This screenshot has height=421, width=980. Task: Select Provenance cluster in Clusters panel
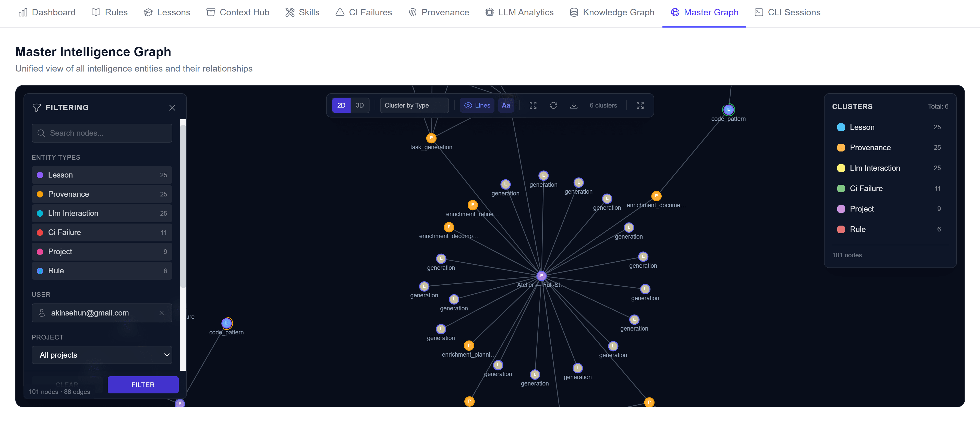coord(890,148)
